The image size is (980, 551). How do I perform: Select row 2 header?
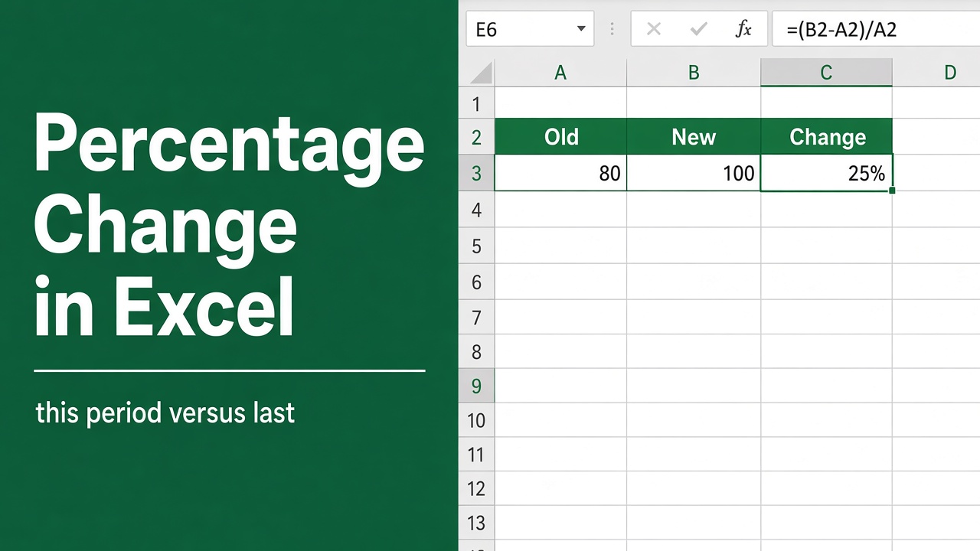477,137
